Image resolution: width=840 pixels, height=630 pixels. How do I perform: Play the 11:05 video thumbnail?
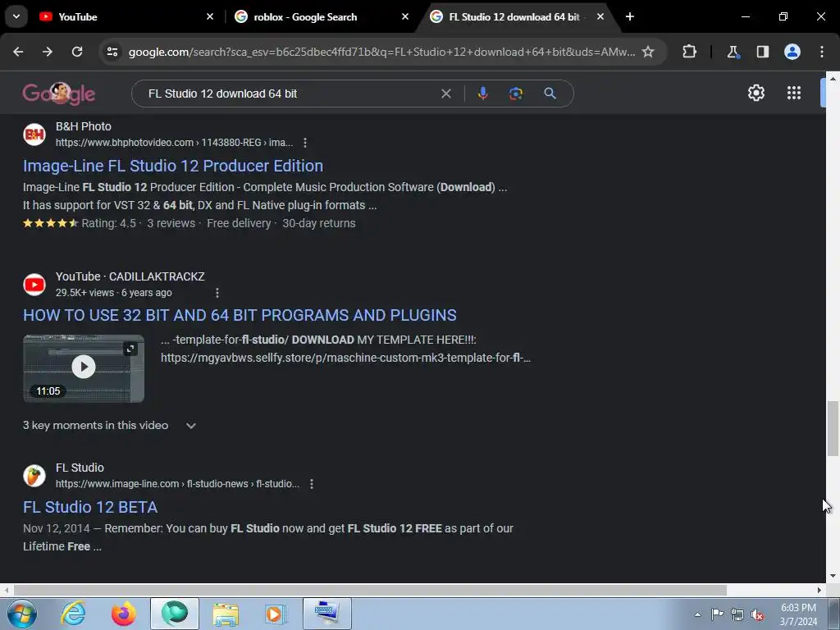(x=84, y=368)
